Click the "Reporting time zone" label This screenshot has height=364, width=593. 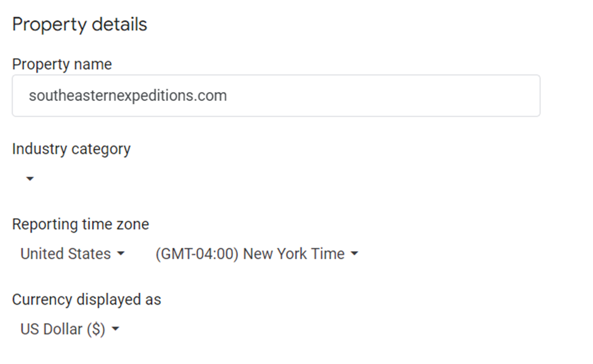80,225
